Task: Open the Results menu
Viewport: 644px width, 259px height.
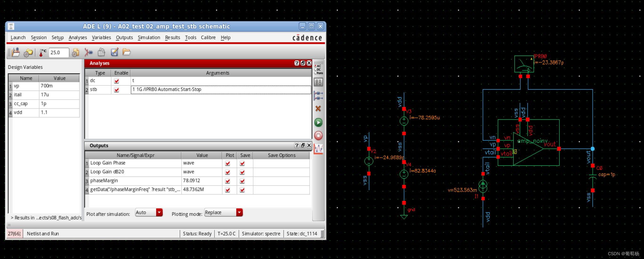Action: point(173,38)
